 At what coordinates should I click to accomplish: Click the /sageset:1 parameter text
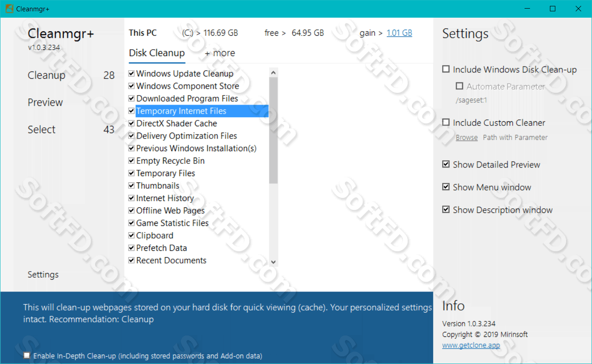point(471,100)
